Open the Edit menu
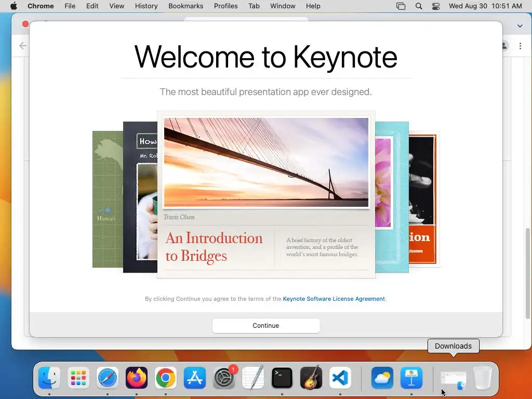532x399 pixels. coord(92,6)
